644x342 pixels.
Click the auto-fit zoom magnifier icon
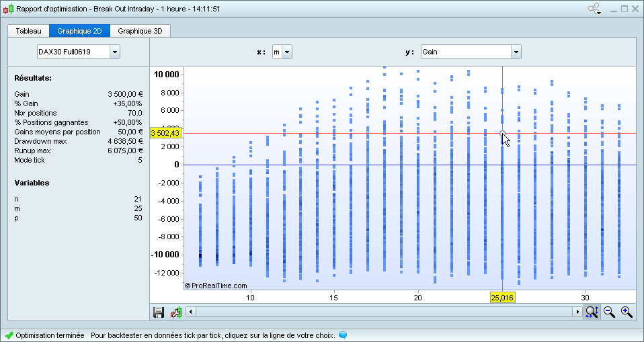coord(592,312)
